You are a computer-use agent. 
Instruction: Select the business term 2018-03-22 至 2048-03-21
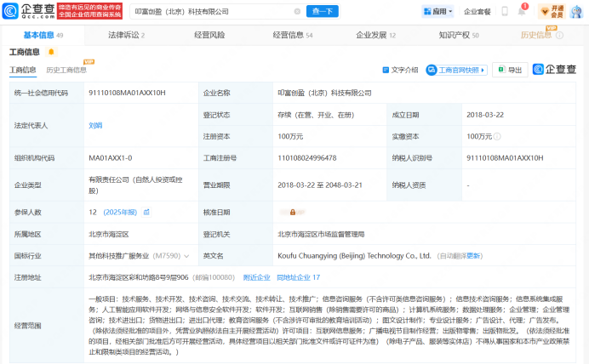click(320, 185)
